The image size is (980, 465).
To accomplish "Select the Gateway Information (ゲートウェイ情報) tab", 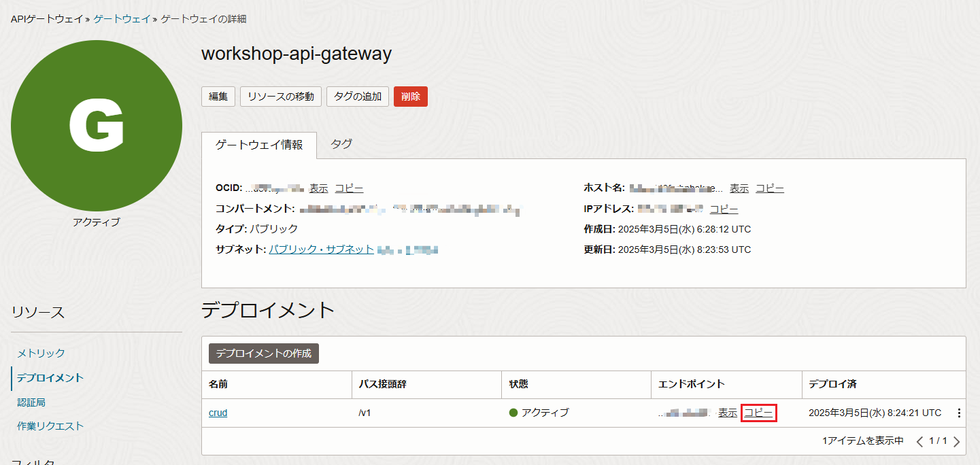I will (x=259, y=145).
